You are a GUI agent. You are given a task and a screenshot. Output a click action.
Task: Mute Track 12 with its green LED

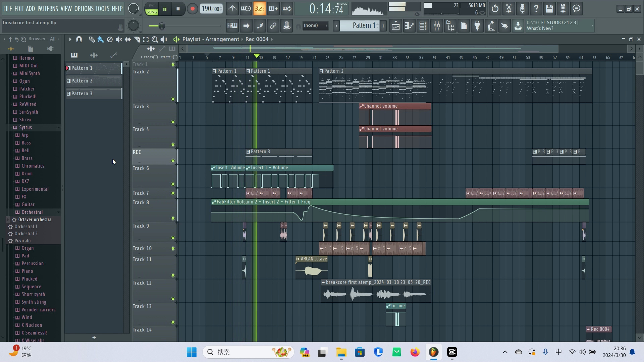(x=173, y=299)
